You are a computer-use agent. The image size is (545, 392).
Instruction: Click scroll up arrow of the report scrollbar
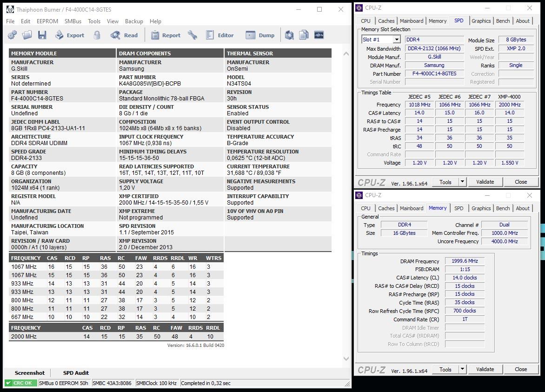click(x=346, y=53)
